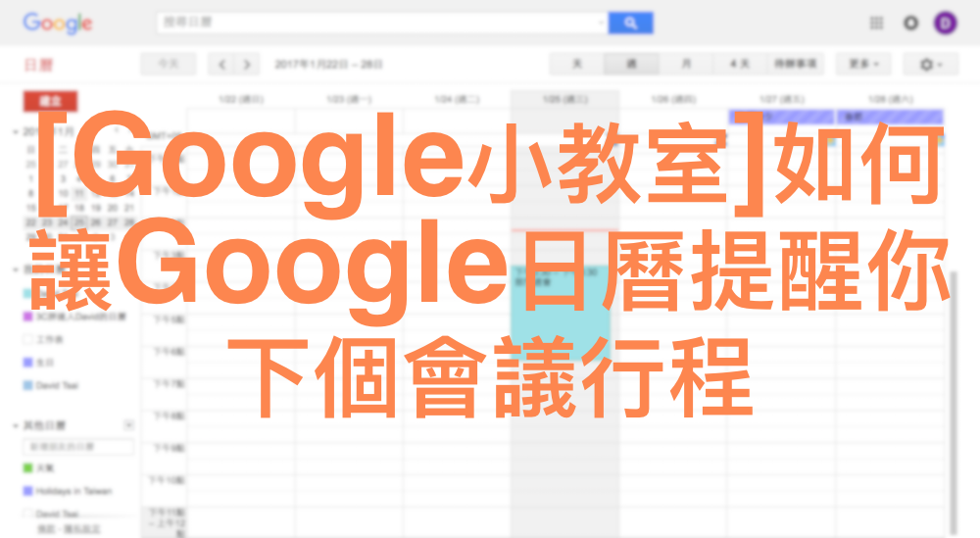Open the purple all-day event on Friday

(x=781, y=117)
